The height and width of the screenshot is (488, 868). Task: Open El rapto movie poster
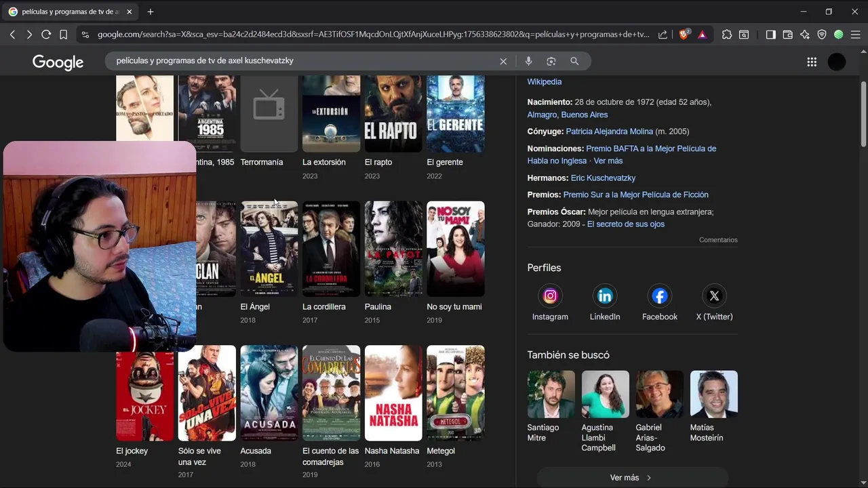click(x=393, y=113)
